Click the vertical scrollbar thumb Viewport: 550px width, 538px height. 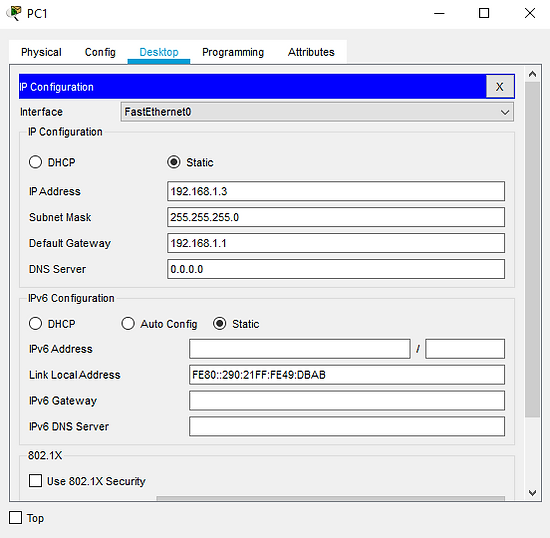[x=532, y=249]
